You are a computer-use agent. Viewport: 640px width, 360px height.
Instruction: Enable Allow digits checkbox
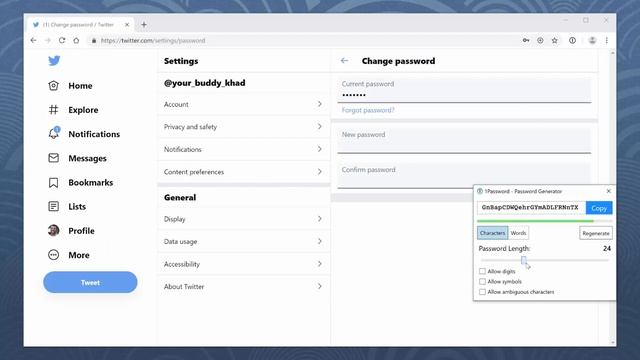[x=482, y=271]
